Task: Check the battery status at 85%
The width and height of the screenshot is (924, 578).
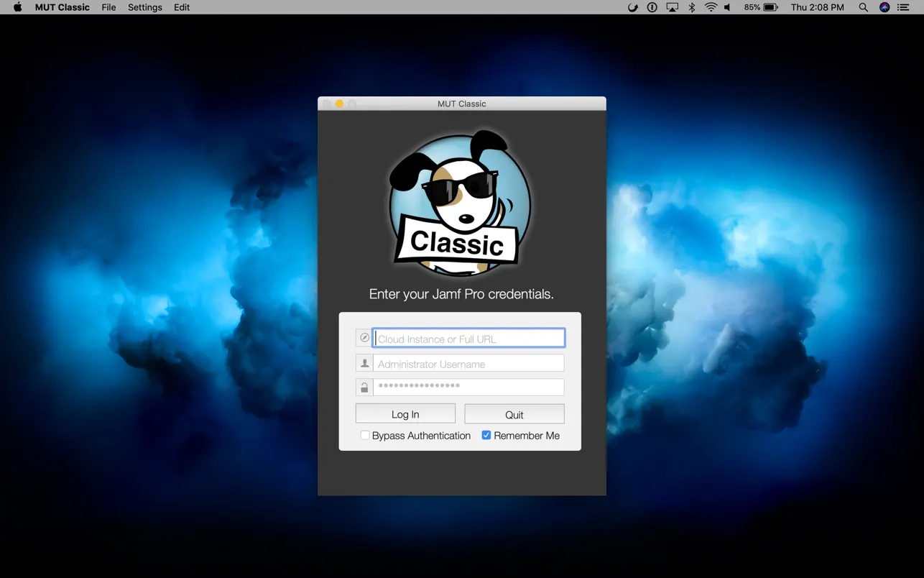Action: point(761,7)
